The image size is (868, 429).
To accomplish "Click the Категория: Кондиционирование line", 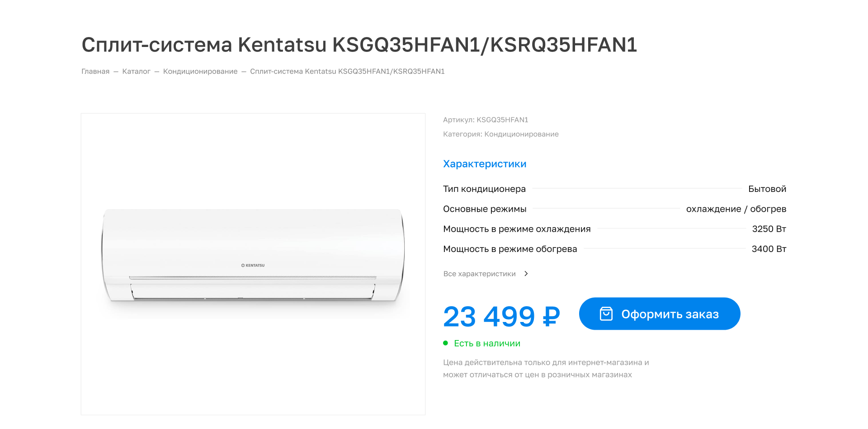I will pyautogui.click(x=500, y=134).
